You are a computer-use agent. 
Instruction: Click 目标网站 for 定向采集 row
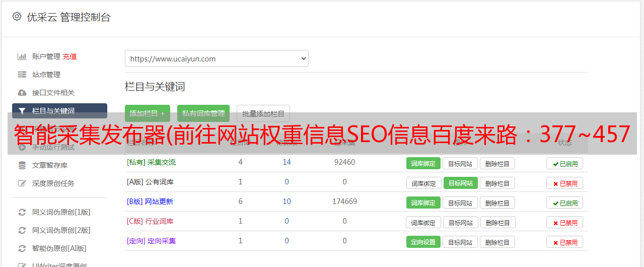(x=460, y=242)
